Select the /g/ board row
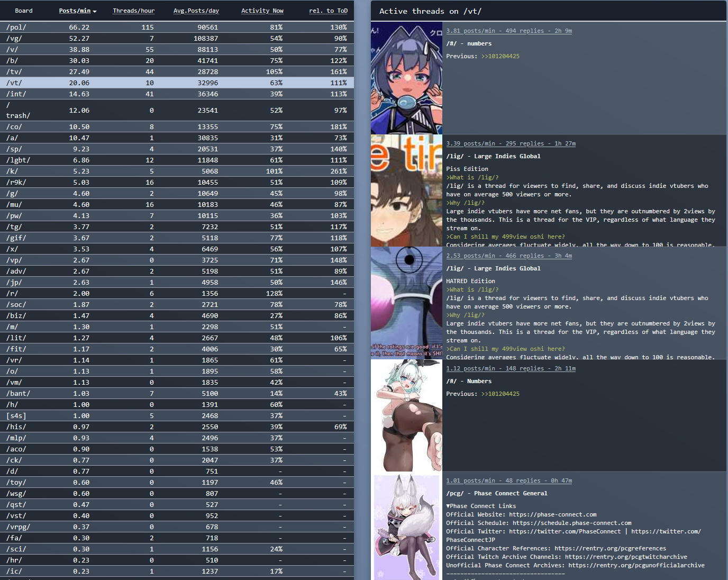 (177, 193)
